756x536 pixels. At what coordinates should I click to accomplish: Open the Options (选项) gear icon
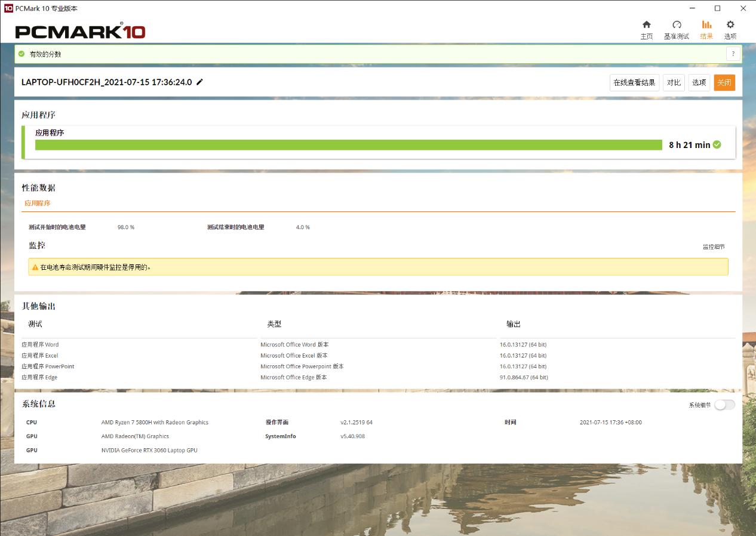pos(730,25)
